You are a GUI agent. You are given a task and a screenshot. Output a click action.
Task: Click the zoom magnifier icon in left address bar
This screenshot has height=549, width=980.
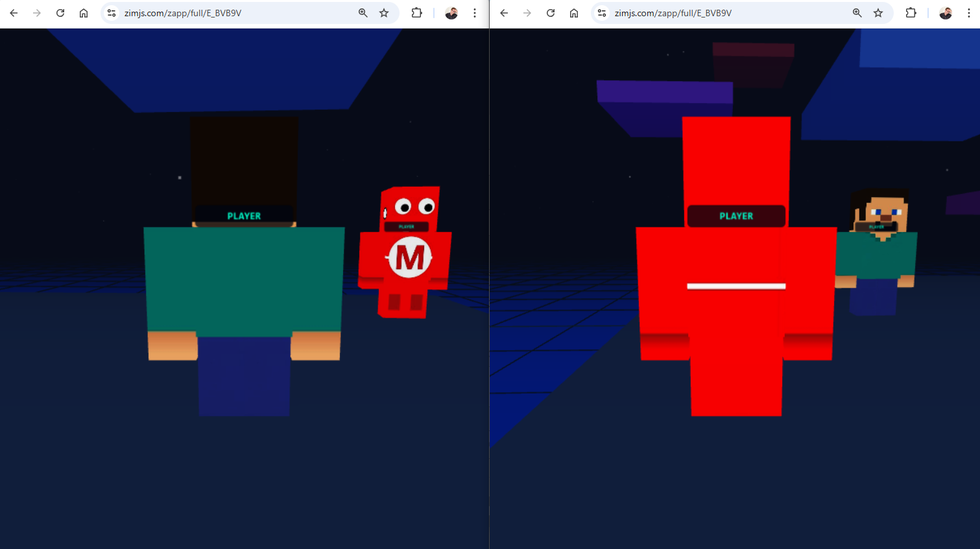363,13
